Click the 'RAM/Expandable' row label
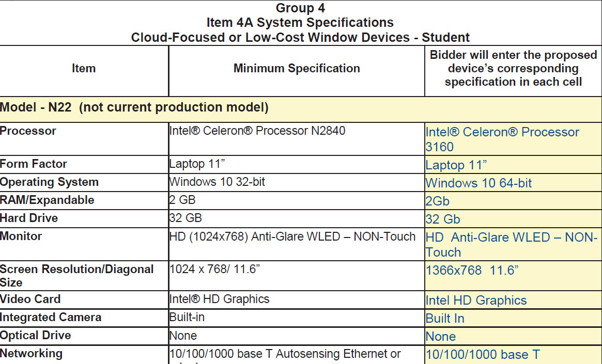Image resolution: width=602 pixels, height=364 pixels. click(47, 200)
